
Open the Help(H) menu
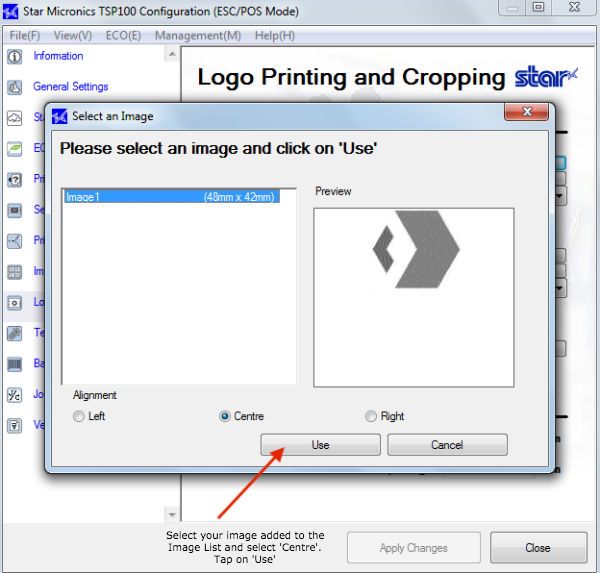tap(275, 36)
